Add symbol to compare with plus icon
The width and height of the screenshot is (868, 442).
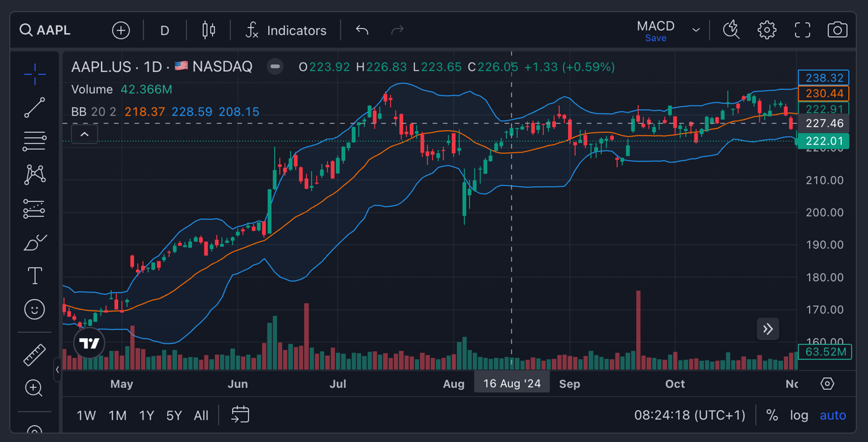coord(121,30)
